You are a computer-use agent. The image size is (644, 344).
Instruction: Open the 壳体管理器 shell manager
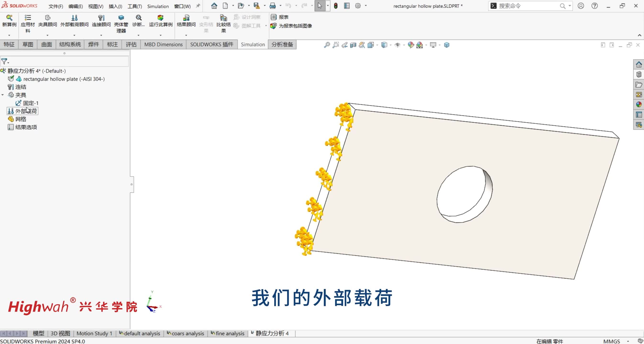point(121,24)
